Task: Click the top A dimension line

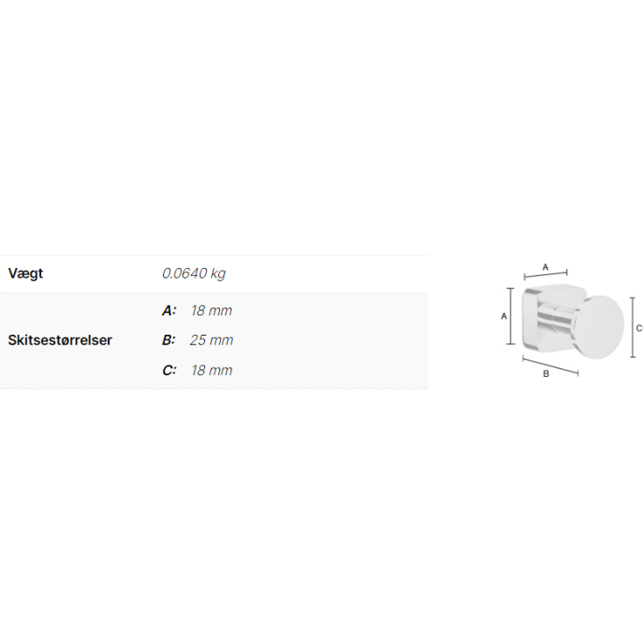Action: coord(545,274)
